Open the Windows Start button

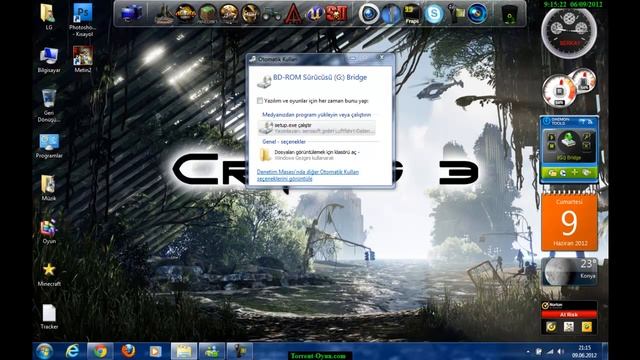(x=44, y=351)
